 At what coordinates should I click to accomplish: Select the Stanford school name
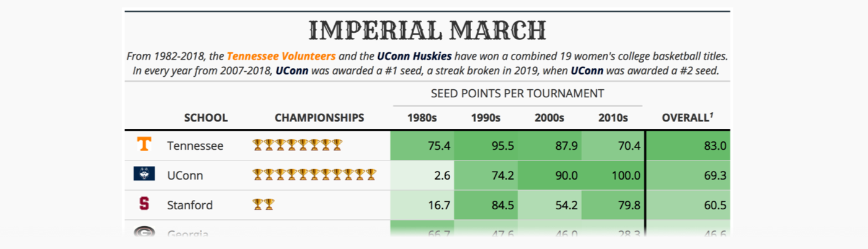pos(190,205)
